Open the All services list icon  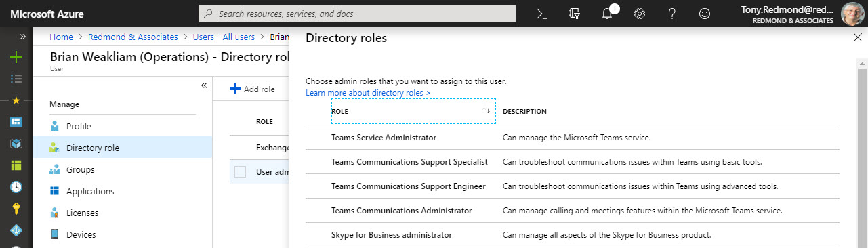tap(16, 79)
